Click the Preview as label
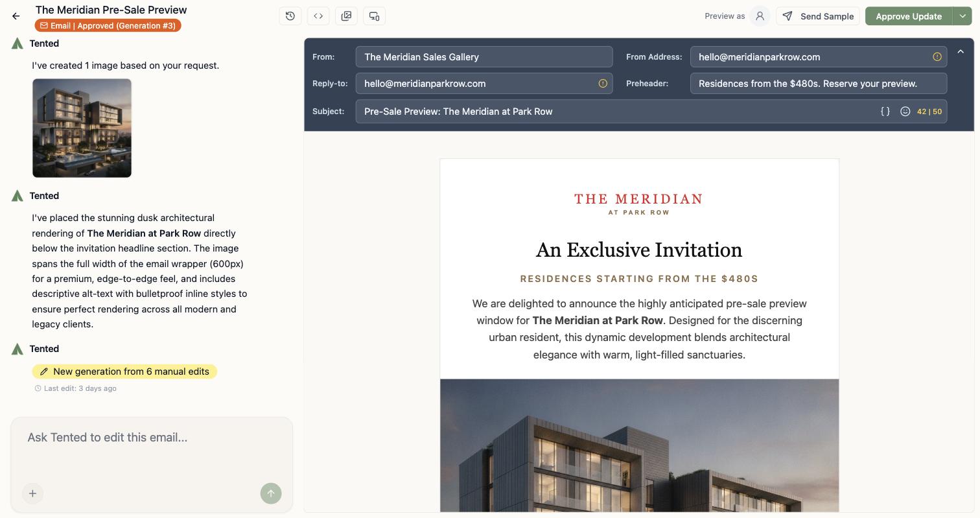 point(725,16)
